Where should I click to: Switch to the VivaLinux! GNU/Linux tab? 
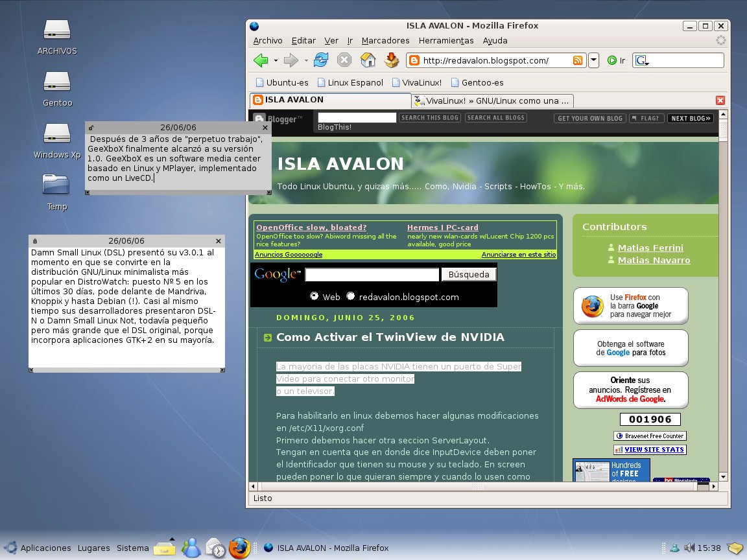(x=493, y=100)
